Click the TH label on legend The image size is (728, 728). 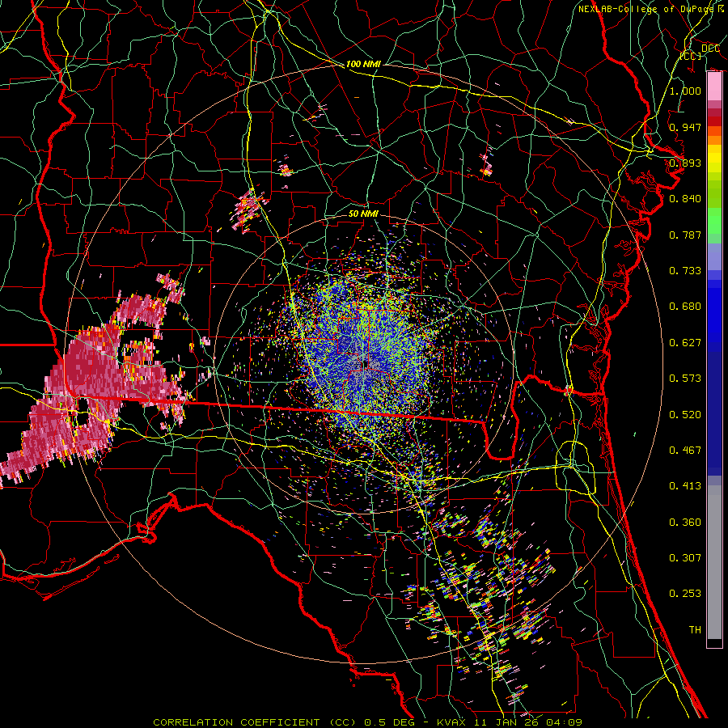click(695, 630)
